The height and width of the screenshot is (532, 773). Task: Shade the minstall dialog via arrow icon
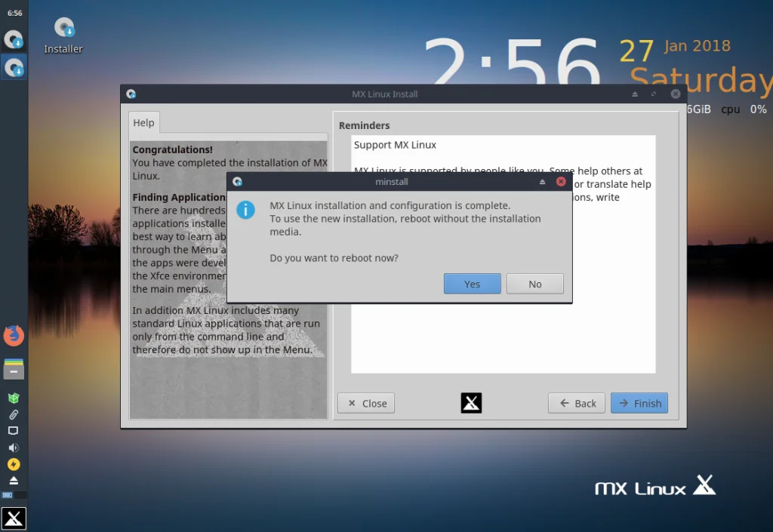tap(542, 182)
